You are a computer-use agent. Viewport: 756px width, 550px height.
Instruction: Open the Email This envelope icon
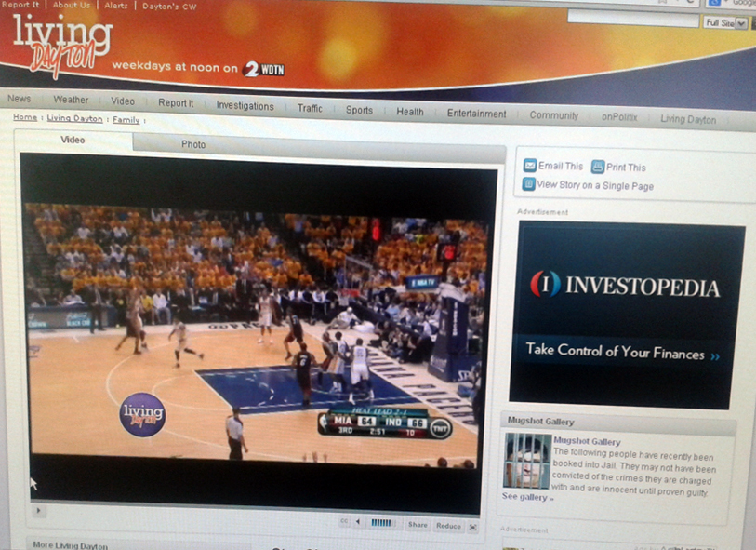(x=529, y=166)
